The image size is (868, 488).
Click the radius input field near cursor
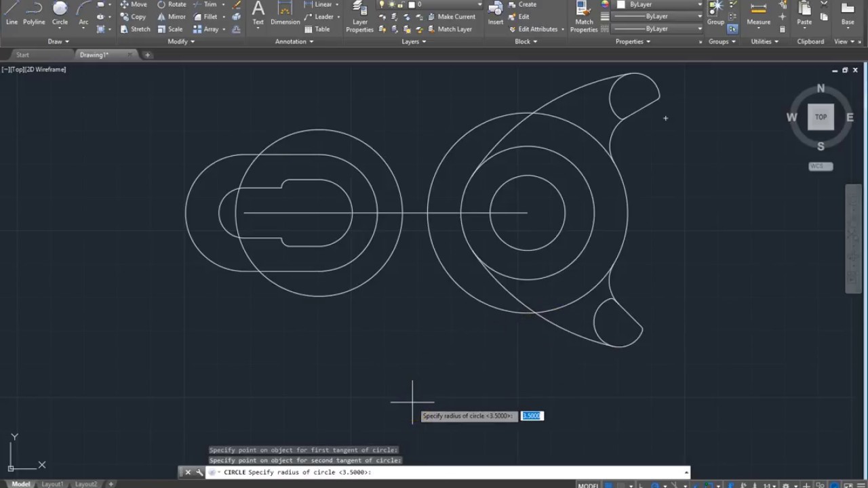(x=532, y=415)
